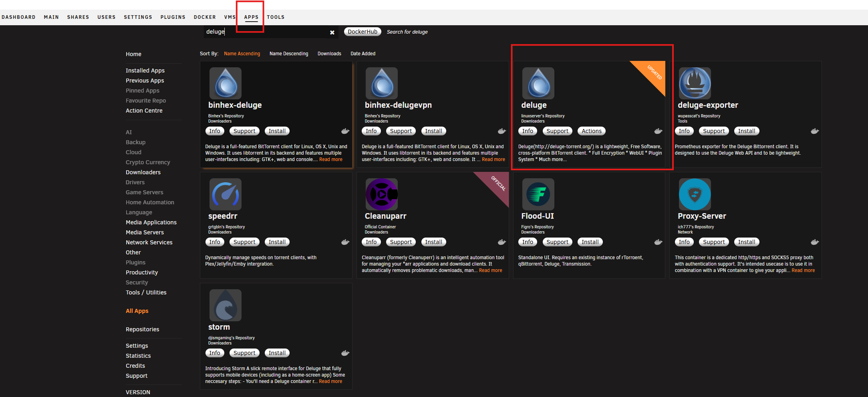Click the Docker whale icon on speedrr card
Screen dimensions: 868x397
345,242
